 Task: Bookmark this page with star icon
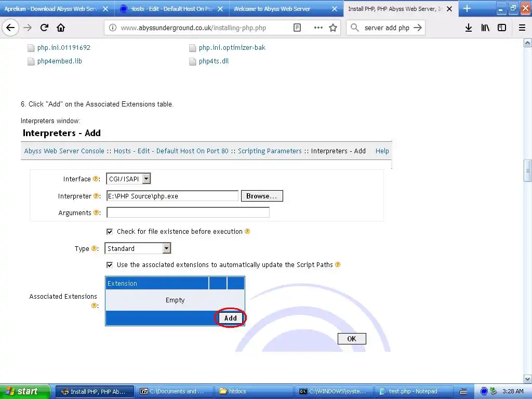coord(333,28)
